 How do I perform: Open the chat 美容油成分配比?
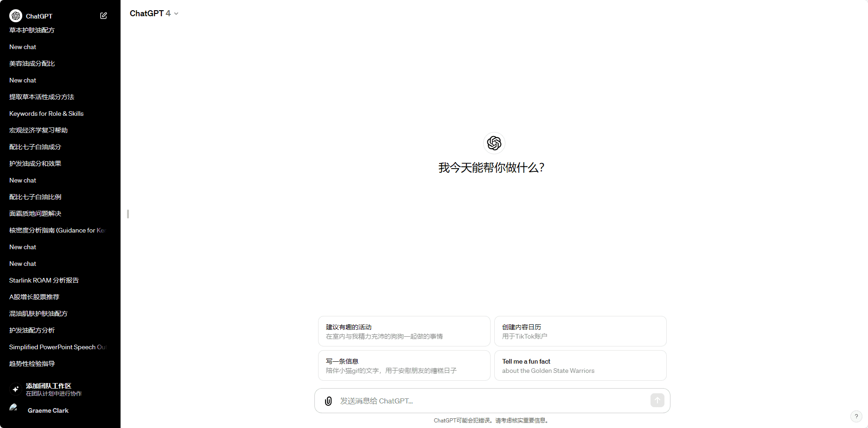[32, 63]
